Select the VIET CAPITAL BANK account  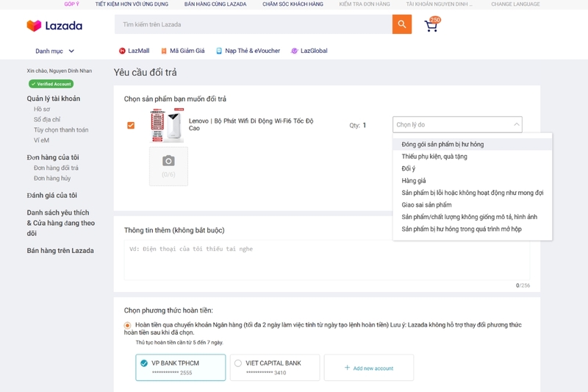(x=275, y=368)
